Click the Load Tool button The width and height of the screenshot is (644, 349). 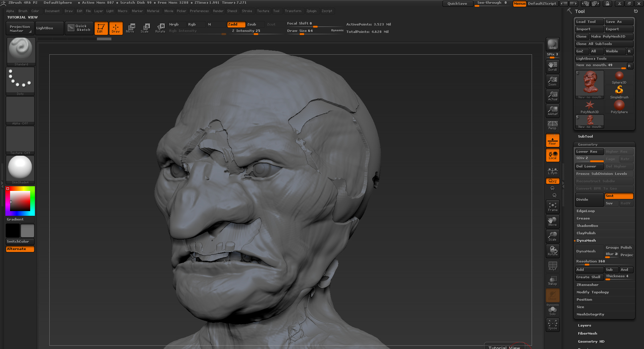(589, 22)
